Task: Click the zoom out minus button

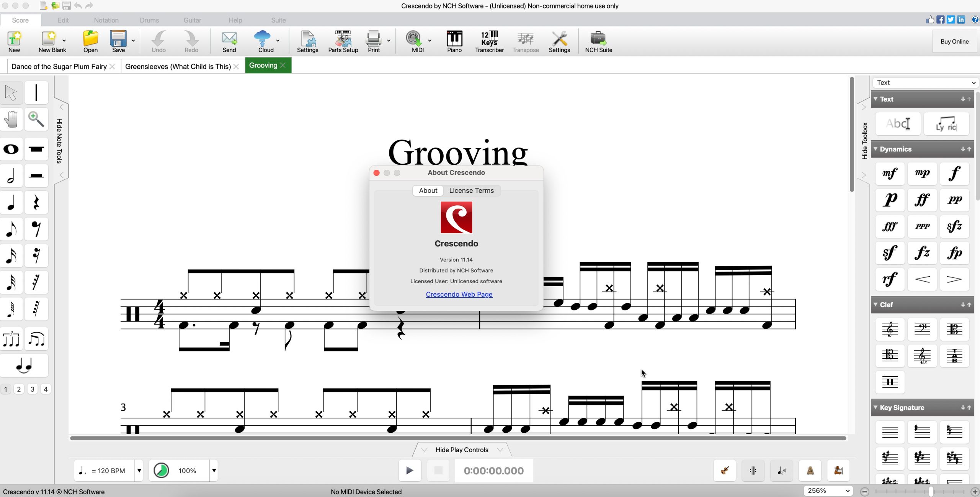Action: [x=864, y=492]
